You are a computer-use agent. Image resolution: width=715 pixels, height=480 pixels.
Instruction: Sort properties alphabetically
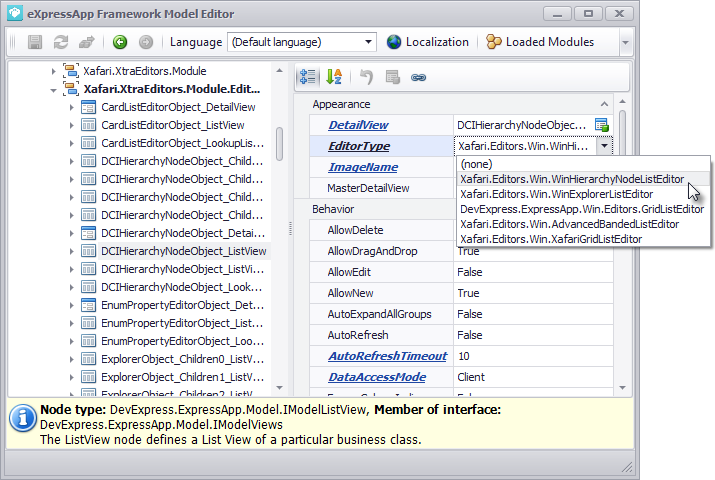coord(334,77)
